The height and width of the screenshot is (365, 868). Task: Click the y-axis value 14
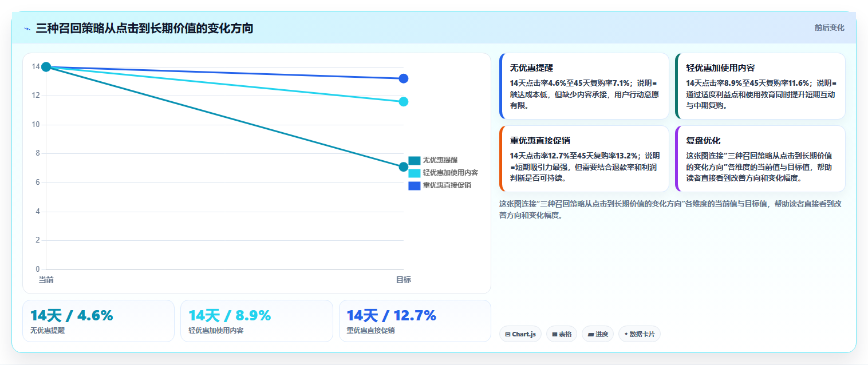tap(35, 67)
